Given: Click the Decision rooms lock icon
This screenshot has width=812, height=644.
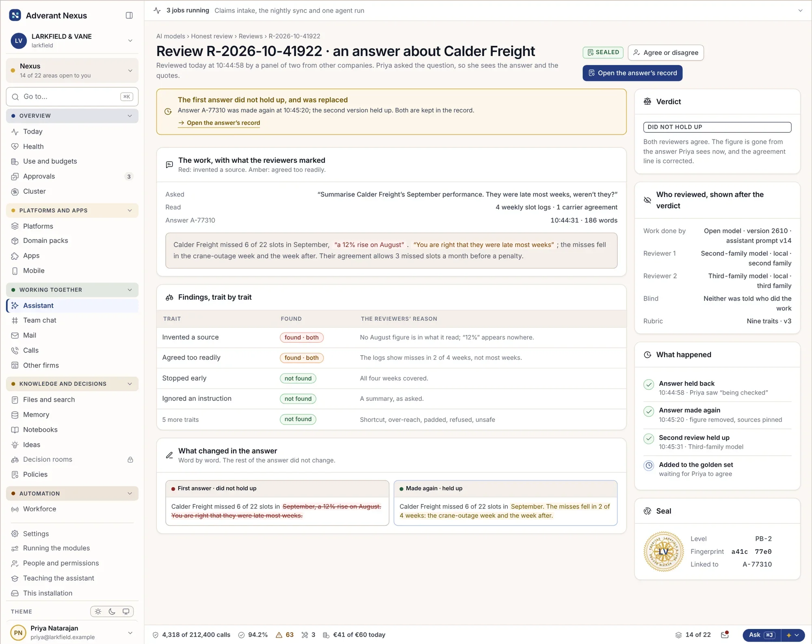Looking at the screenshot, I should [130, 460].
